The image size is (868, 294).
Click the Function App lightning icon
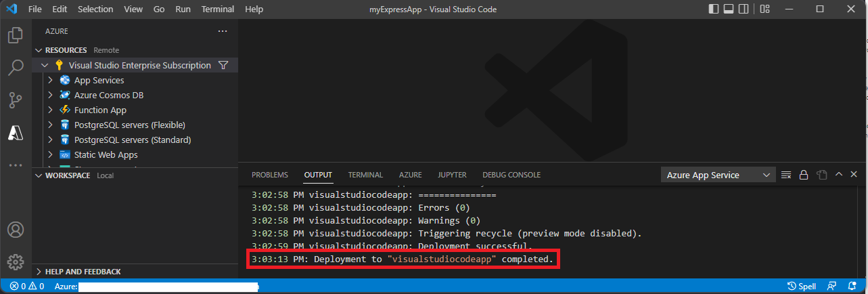tap(65, 110)
